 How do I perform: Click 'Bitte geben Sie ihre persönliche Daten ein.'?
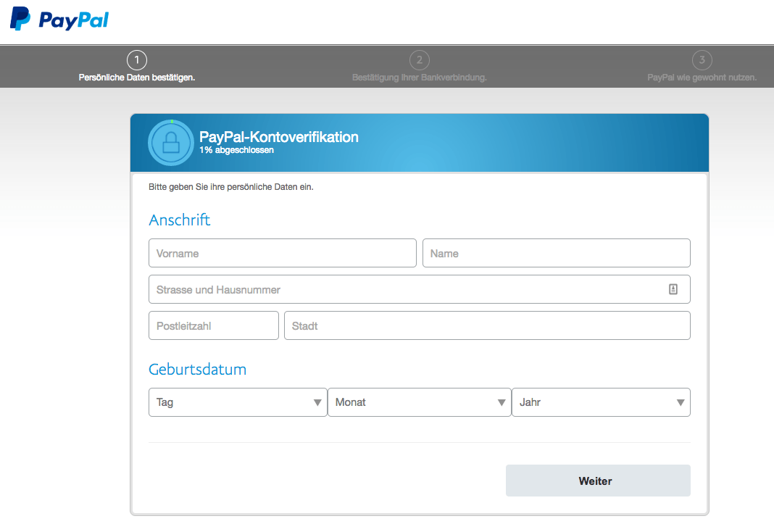click(231, 187)
